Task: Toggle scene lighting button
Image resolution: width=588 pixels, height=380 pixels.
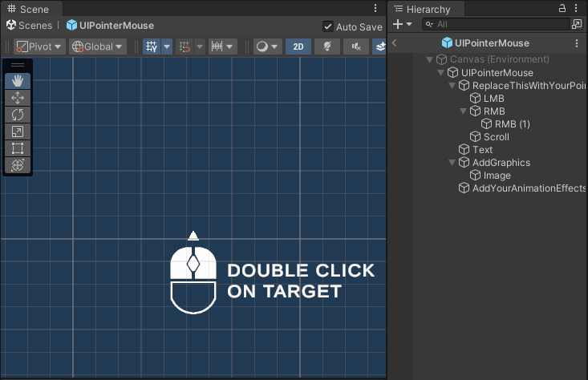Action: coord(326,46)
